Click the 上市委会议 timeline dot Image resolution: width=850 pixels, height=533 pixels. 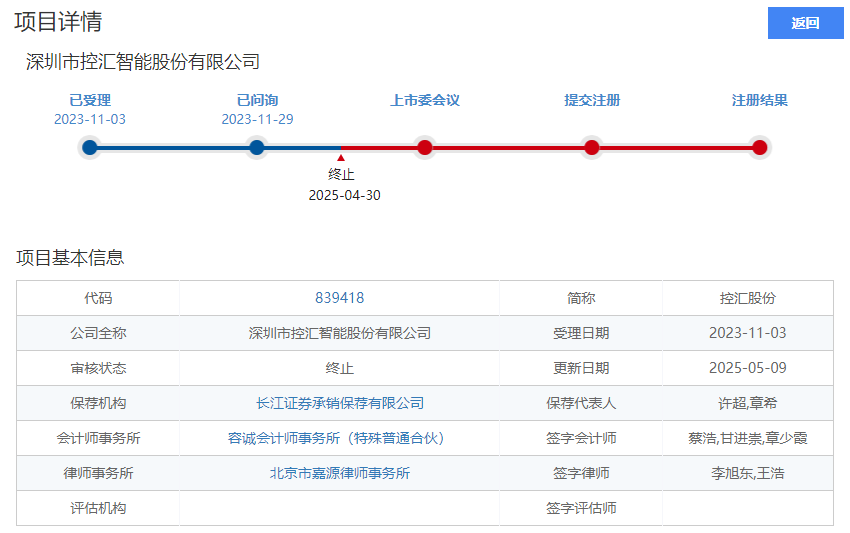pos(425,147)
